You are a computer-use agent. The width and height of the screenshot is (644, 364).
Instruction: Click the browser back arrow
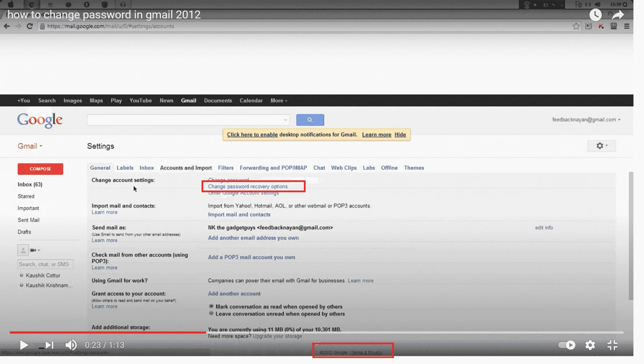[7, 26]
